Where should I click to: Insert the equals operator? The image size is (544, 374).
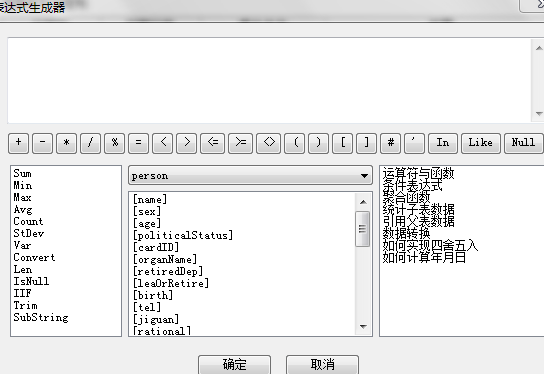[138, 143]
